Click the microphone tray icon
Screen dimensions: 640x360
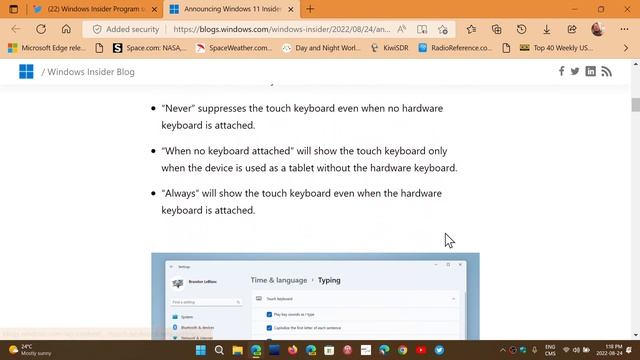(535, 350)
